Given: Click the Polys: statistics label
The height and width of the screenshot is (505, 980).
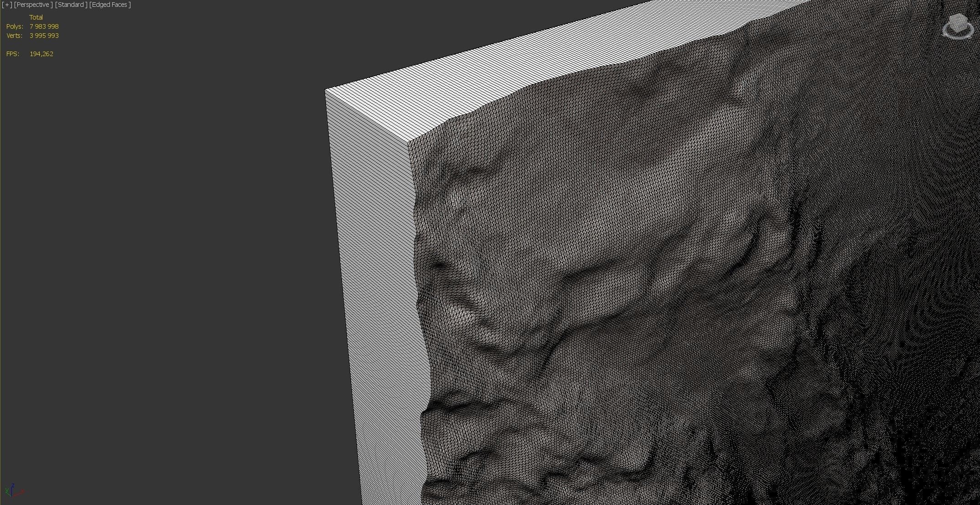Looking at the screenshot, I should (15, 26).
